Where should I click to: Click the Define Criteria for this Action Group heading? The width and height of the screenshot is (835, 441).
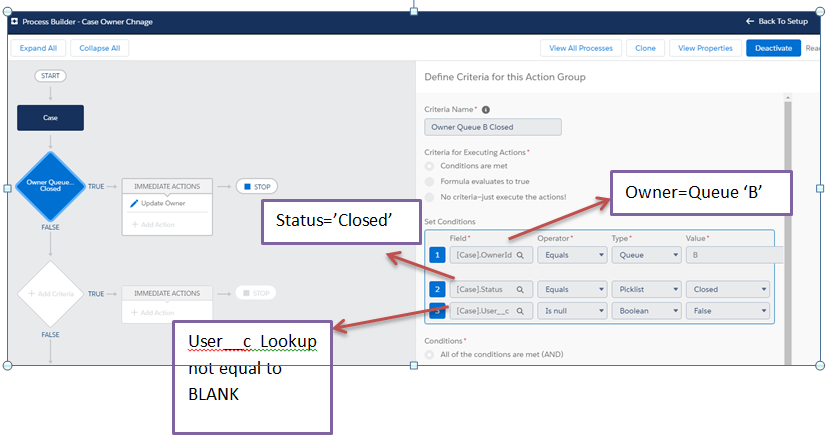(x=505, y=77)
